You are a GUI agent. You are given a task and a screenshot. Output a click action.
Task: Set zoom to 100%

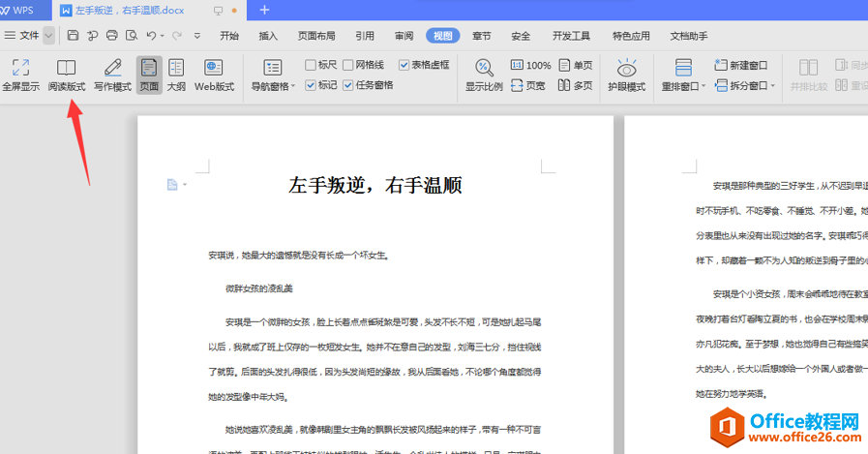[x=530, y=65]
